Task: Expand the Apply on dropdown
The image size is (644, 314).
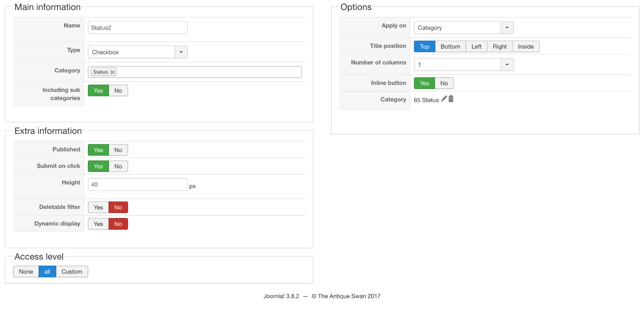Action: pyautogui.click(x=507, y=28)
